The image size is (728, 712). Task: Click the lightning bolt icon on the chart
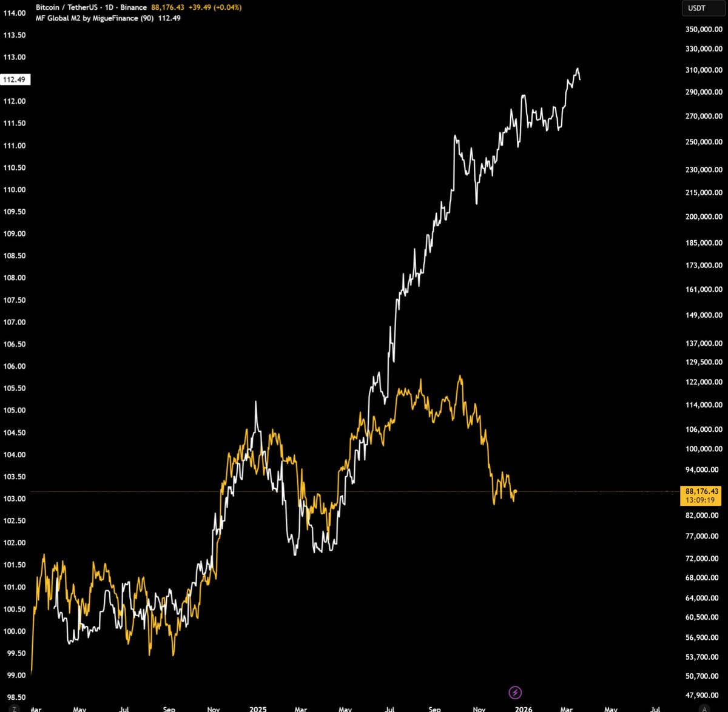coord(515,692)
